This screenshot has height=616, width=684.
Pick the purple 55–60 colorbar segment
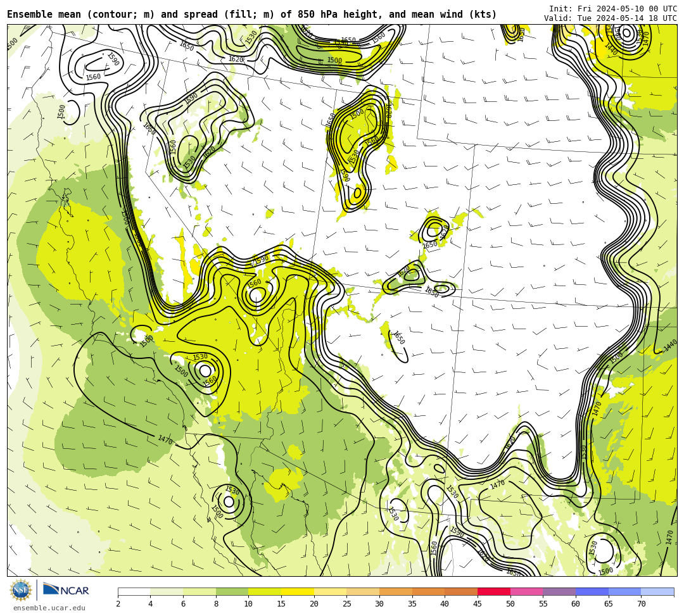click(559, 591)
